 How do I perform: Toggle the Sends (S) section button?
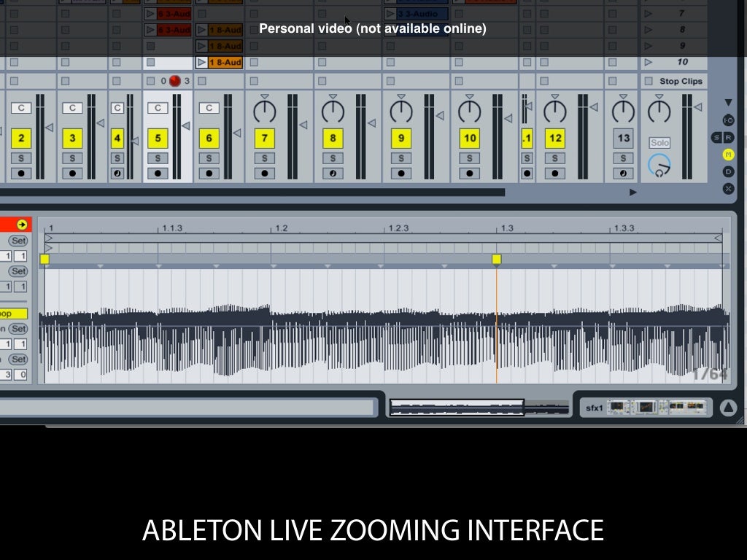(717, 138)
